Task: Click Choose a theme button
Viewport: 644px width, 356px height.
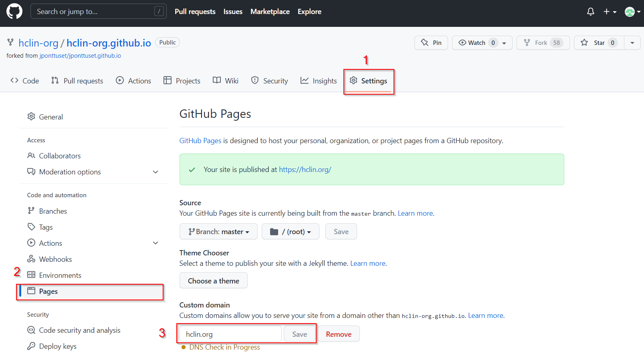Action: click(214, 281)
